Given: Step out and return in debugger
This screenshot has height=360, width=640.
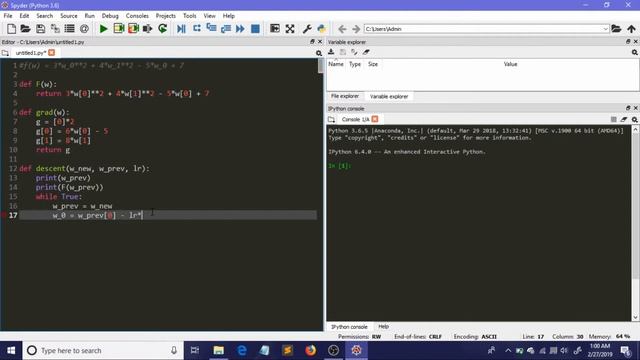Looking at the screenshot, I should (x=226, y=29).
